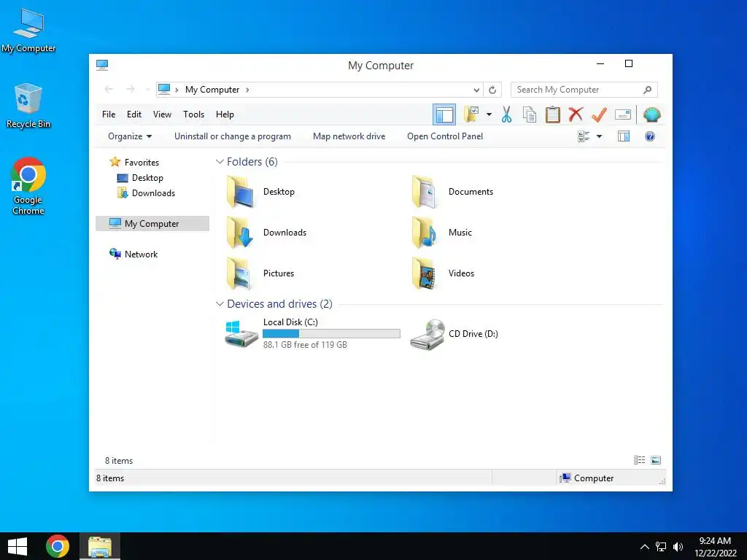Screen dimensions: 747x560
Task: Click the Computer zone in status bar
Action: [x=587, y=478]
